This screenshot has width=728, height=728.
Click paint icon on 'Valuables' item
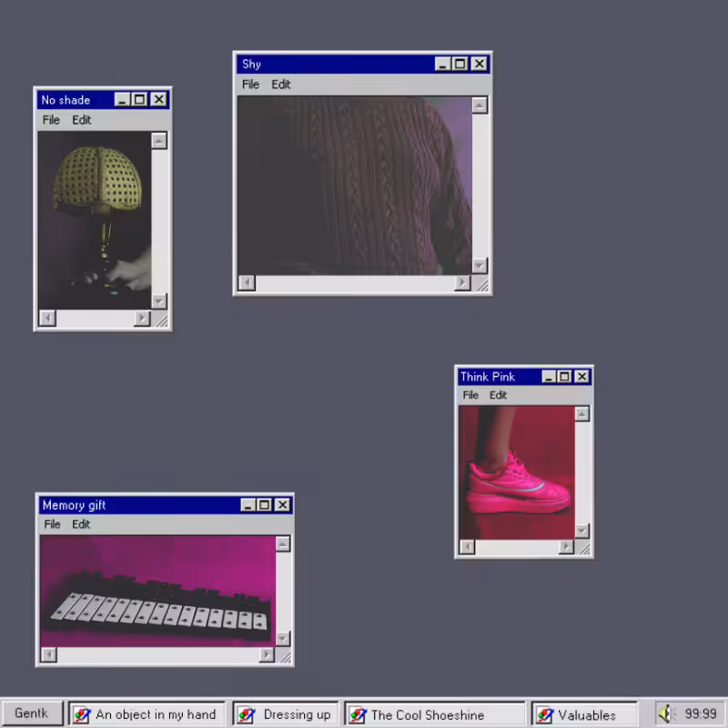click(x=544, y=715)
